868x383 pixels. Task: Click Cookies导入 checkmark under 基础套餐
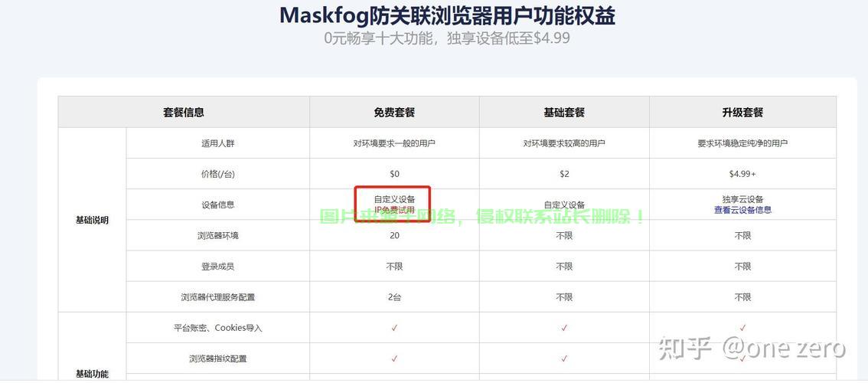[564, 328]
